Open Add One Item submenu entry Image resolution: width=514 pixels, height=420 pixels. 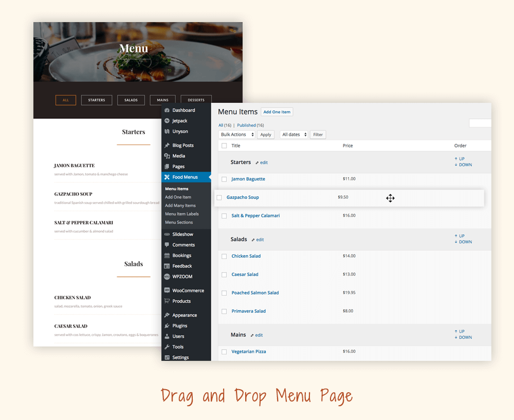[x=178, y=197]
